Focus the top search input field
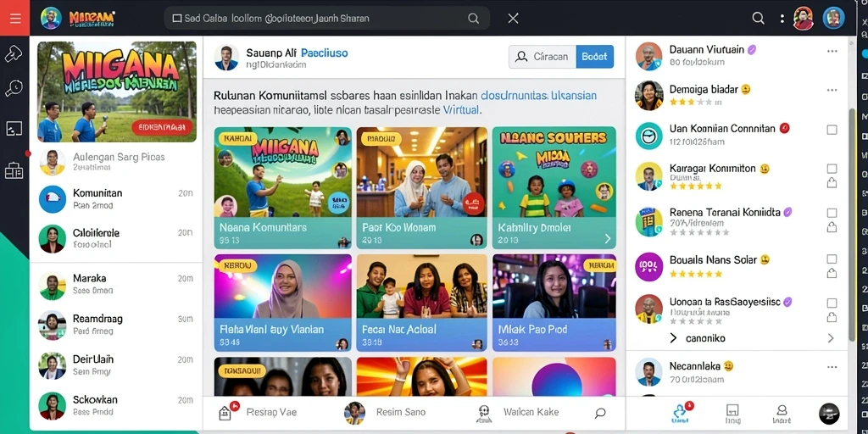The image size is (868, 434). point(326,19)
